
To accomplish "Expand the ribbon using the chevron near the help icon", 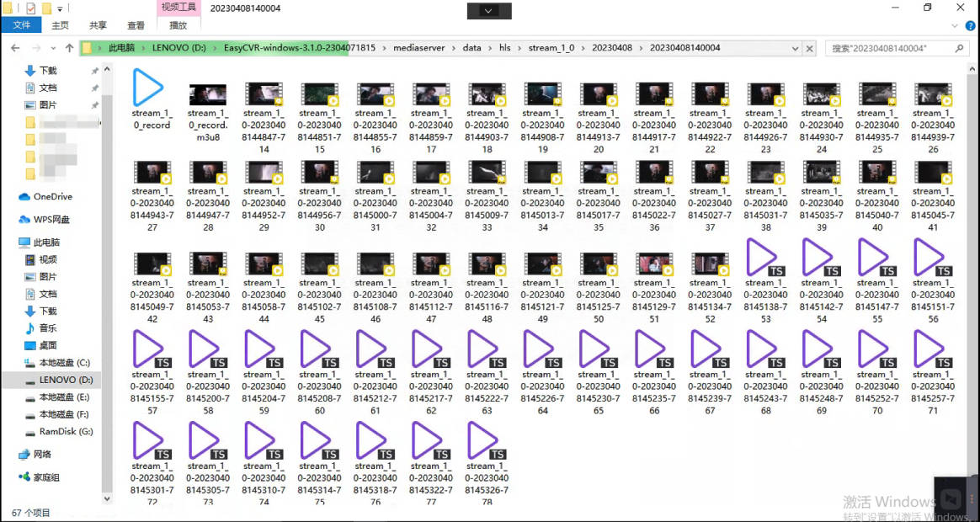I will tap(954, 25).
